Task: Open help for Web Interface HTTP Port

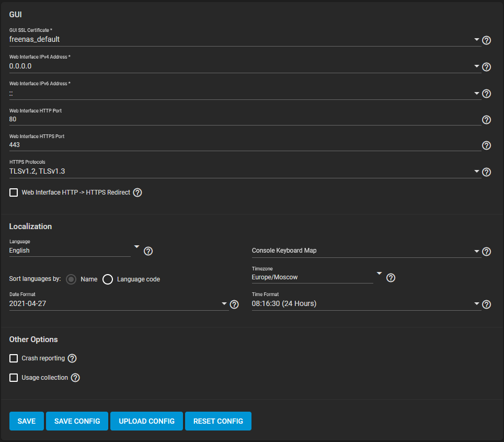Action: click(x=486, y=120)
